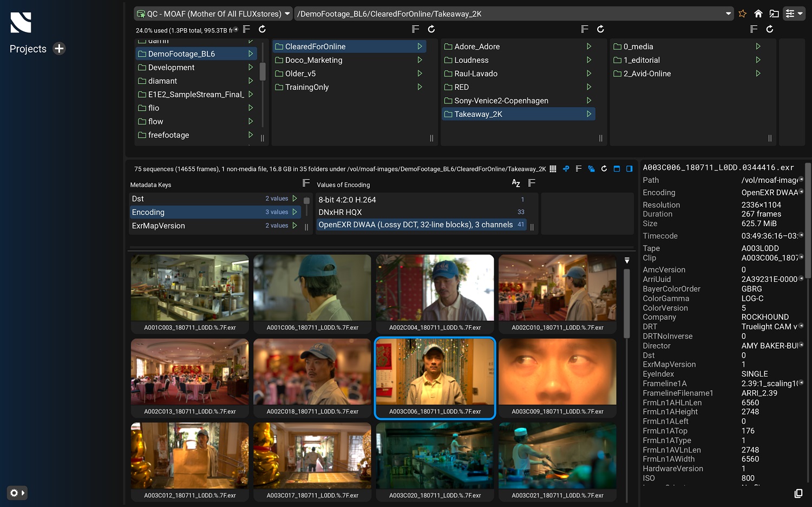The width and height of the screenshot is (812, 507).
Task: Switch to grid view icon in results toolbar
Action: point(553,169)
